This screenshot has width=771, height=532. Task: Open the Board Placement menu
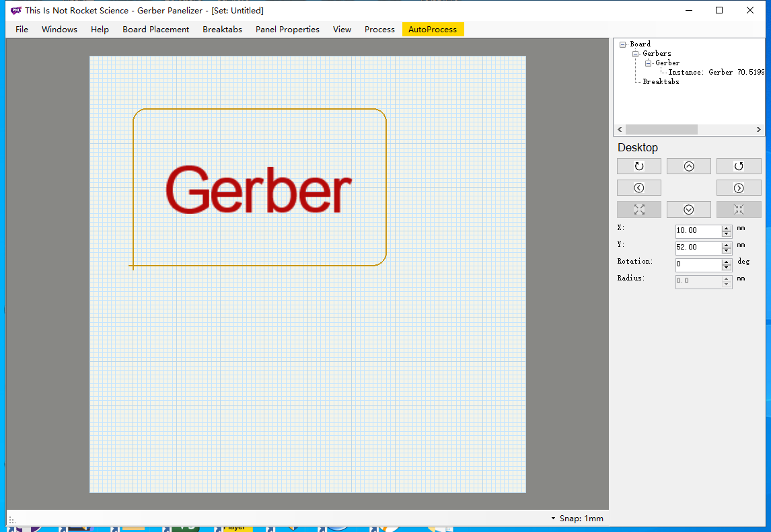click(155, 29)
